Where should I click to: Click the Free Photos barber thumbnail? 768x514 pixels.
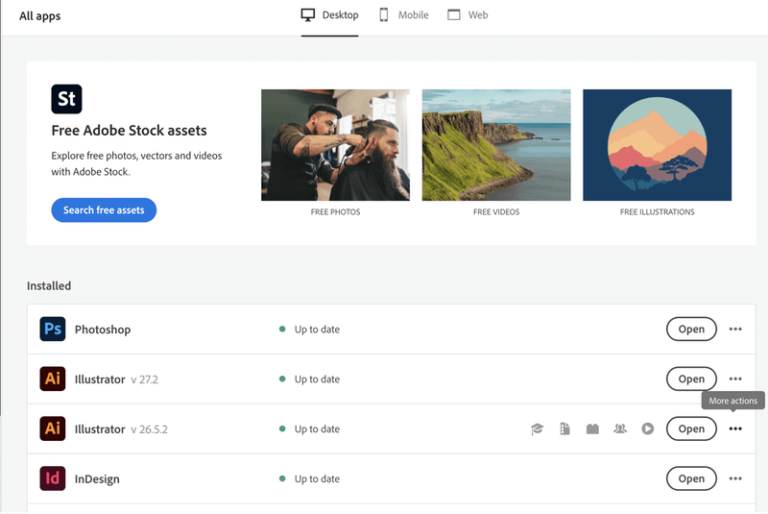335,145
